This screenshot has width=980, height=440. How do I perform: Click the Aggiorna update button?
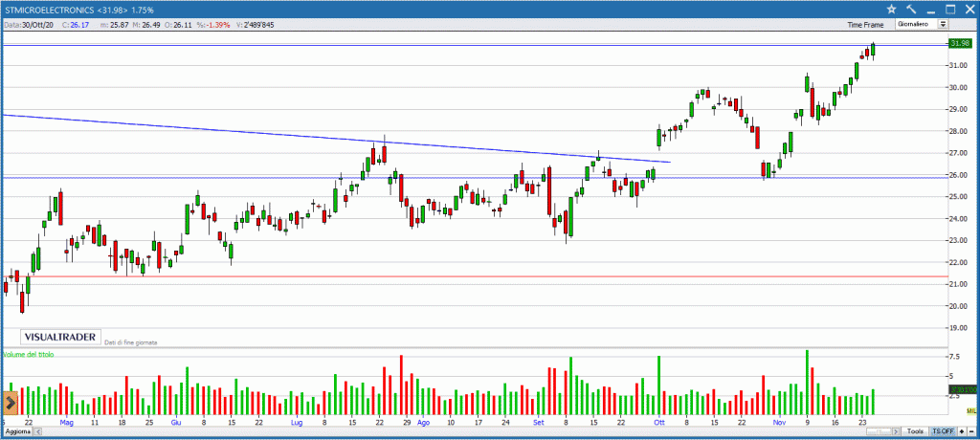(x=17, y=431)
